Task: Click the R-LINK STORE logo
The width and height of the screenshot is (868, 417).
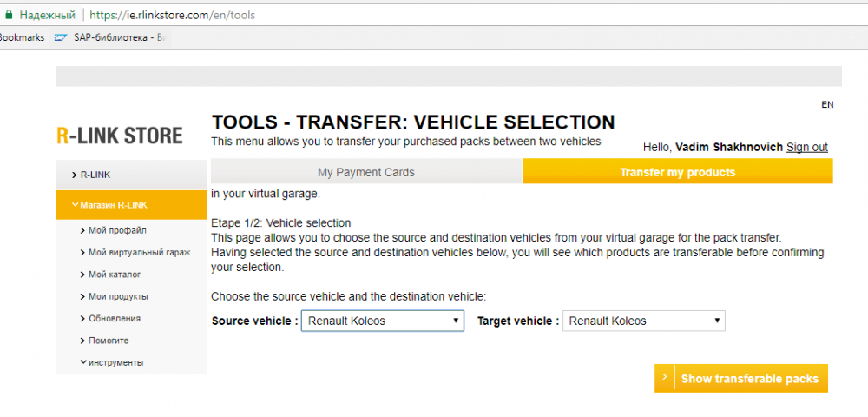Action: coord(120,136)
